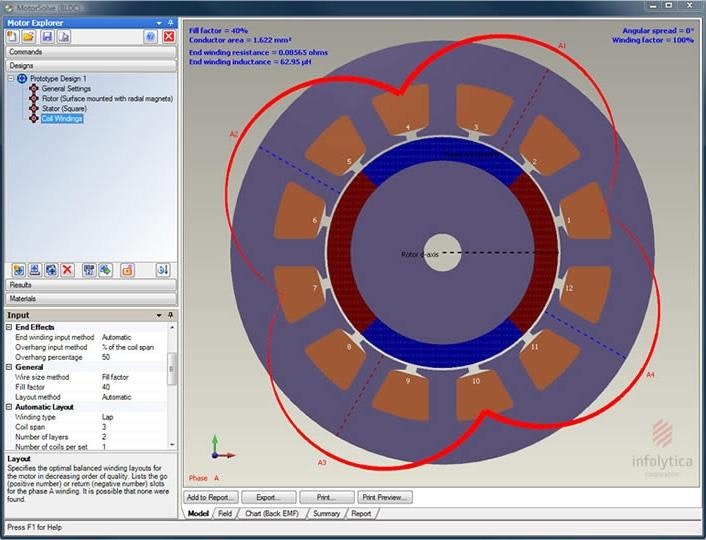Click the rotor shaft center circle
This screenshot has height=540, width=706.
tap(442, 253)
